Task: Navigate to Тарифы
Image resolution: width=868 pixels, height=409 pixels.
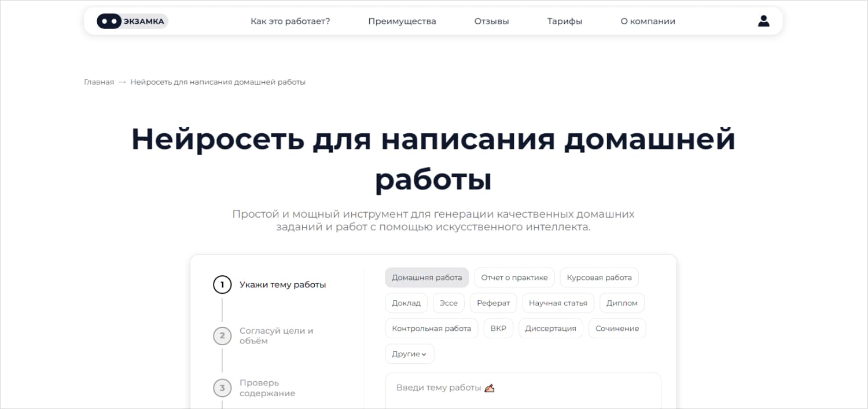Action: tap(565, 21)
